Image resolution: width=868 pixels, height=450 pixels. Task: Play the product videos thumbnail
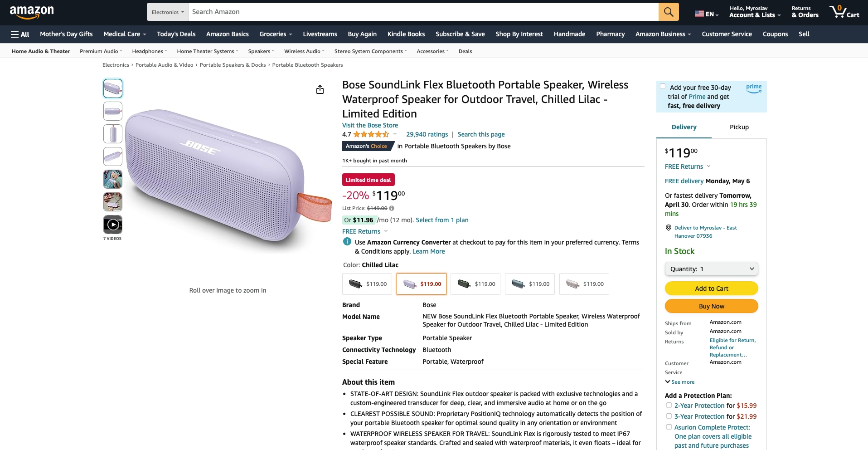[113, 225]
